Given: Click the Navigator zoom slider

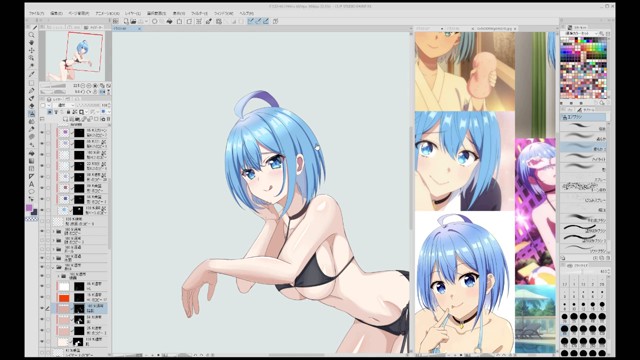Looking at the screenshot, I should (53, 86).
